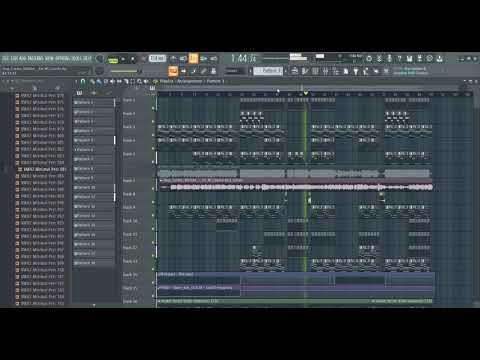Screen dimensions: 480x360
Task: Adjust the main pitch knob
Action: (x=99, y=70)
